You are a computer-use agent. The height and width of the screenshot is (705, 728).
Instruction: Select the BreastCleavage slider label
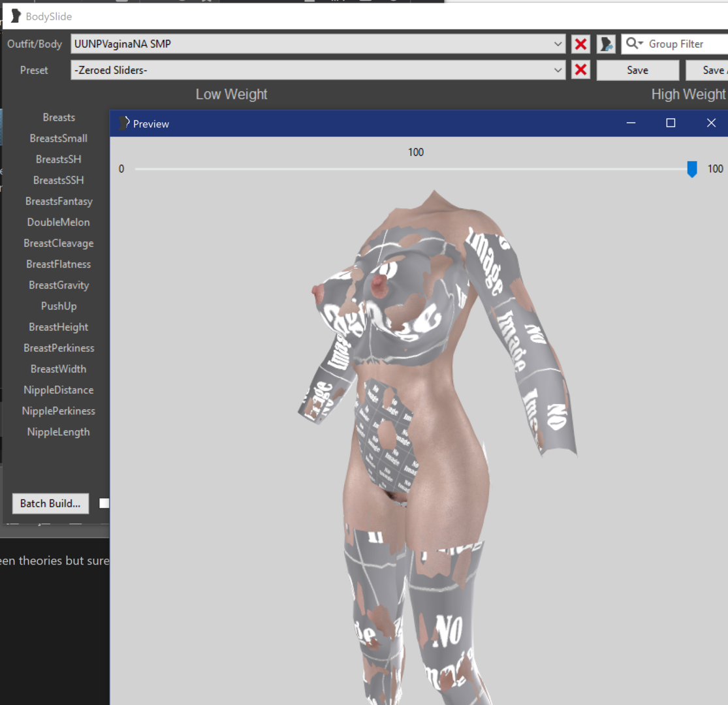(59, 243)
